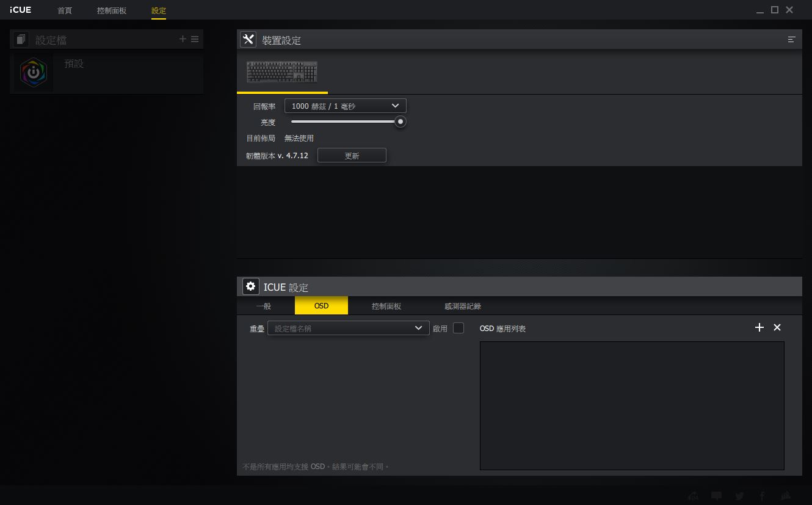Select the keyboard device thumbnail

point(282,72)
